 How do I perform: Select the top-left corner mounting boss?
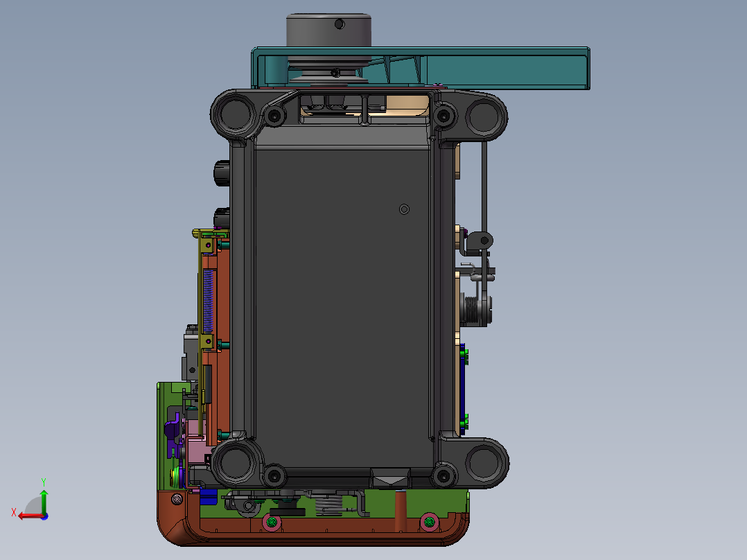pos(236,114)
